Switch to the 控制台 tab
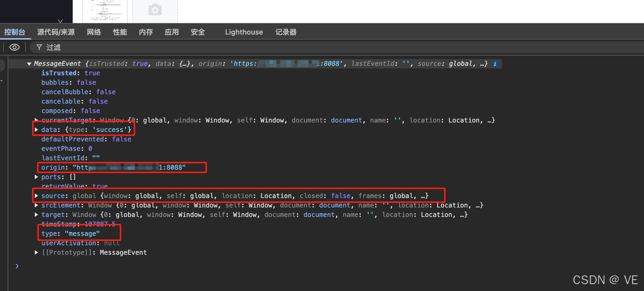This screenshot has width=644, height=291. click(x=15, y=32)
